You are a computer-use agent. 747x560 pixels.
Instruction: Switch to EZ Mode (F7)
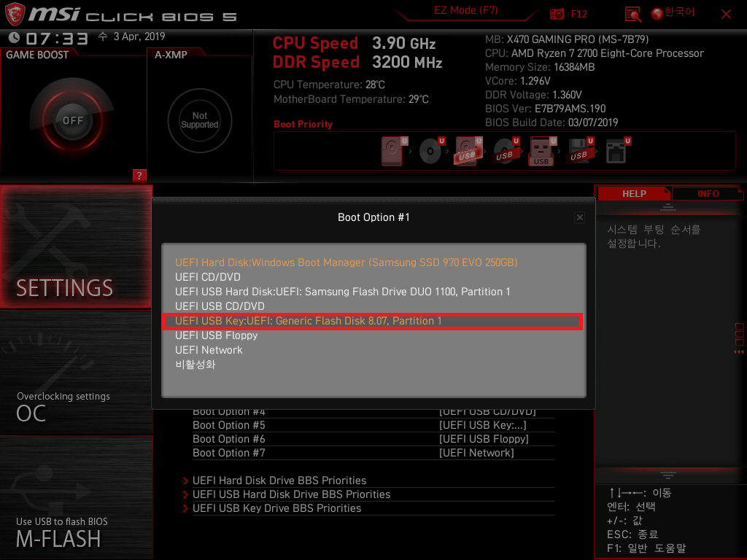point(465,10)
